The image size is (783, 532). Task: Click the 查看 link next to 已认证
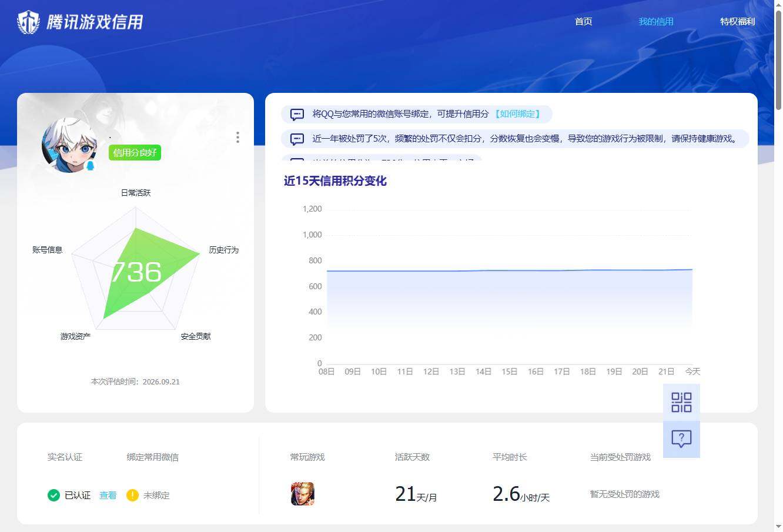(108, 495)
